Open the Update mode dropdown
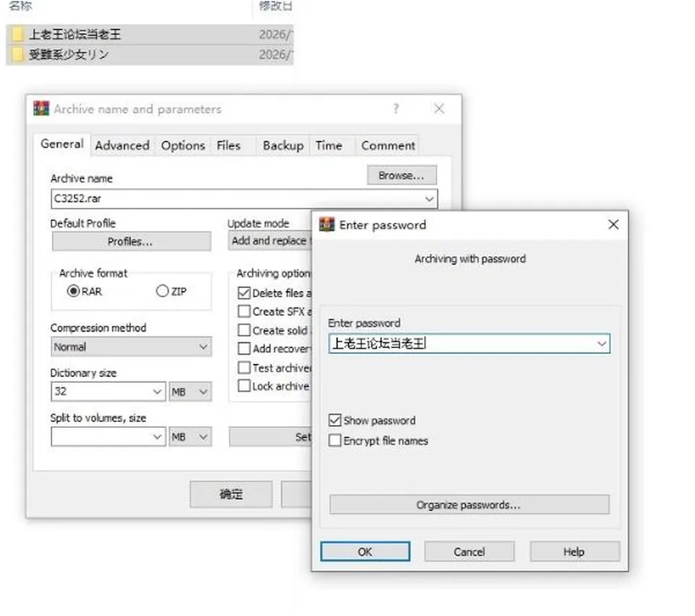Image resolution: width=695 pixels, height=616 pixels. pos(270,240)
